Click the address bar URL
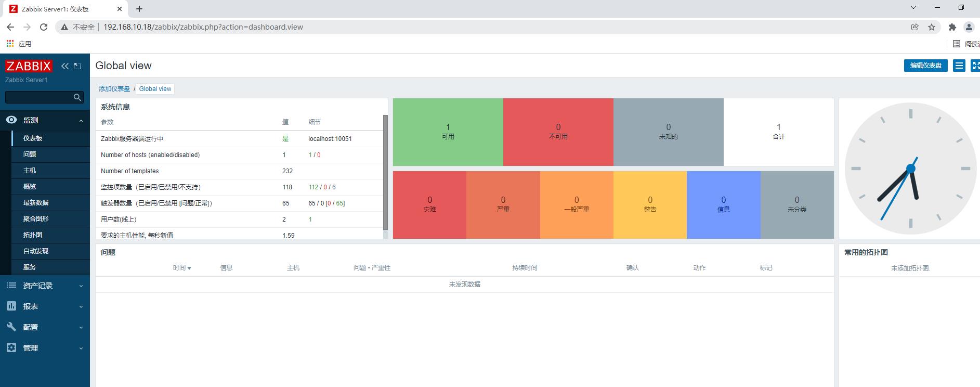Image resolution: width=980 pixels, height=387 pixels. tap(203, 27)
